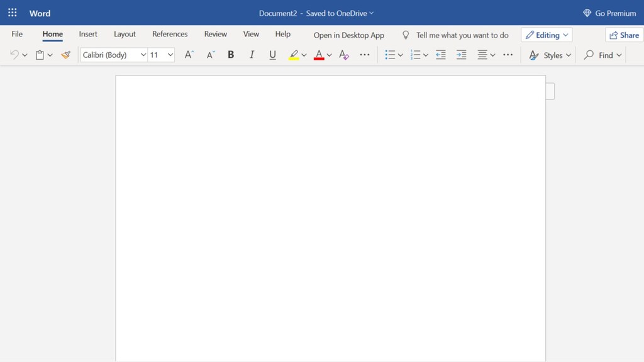
Task: Switch to the Layout tab
Action: (x=125, y=34)
